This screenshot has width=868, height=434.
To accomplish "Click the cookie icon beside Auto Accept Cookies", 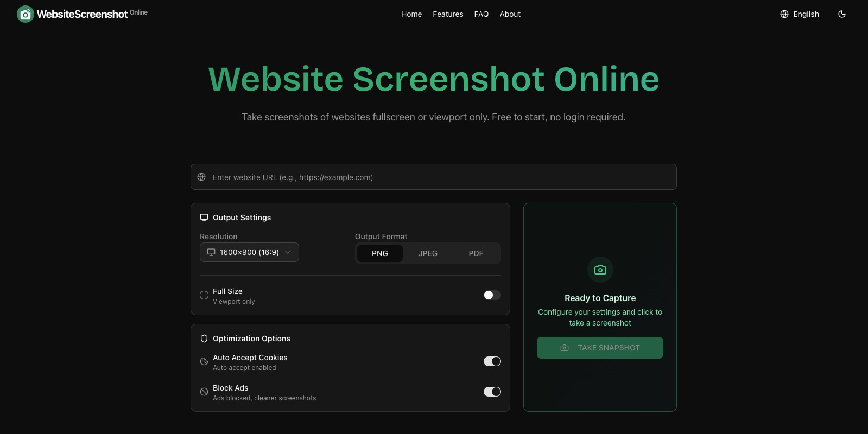I will pos(204,362).
